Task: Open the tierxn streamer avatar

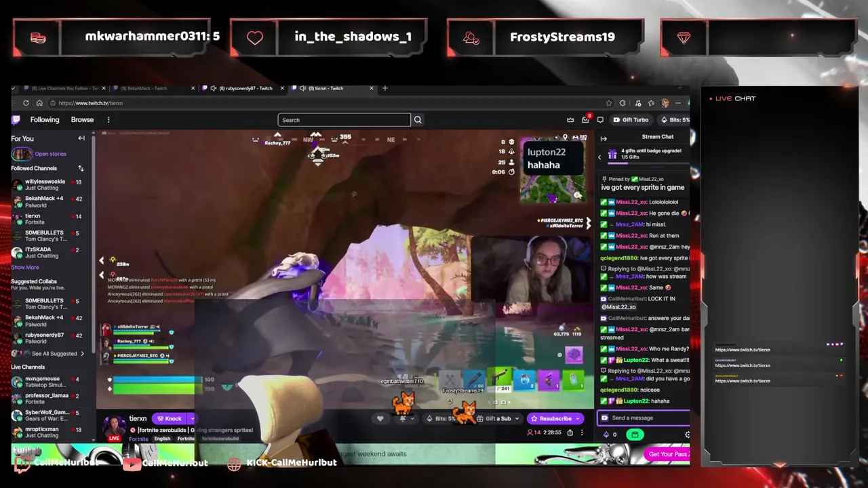Action: tap(113, 426)
